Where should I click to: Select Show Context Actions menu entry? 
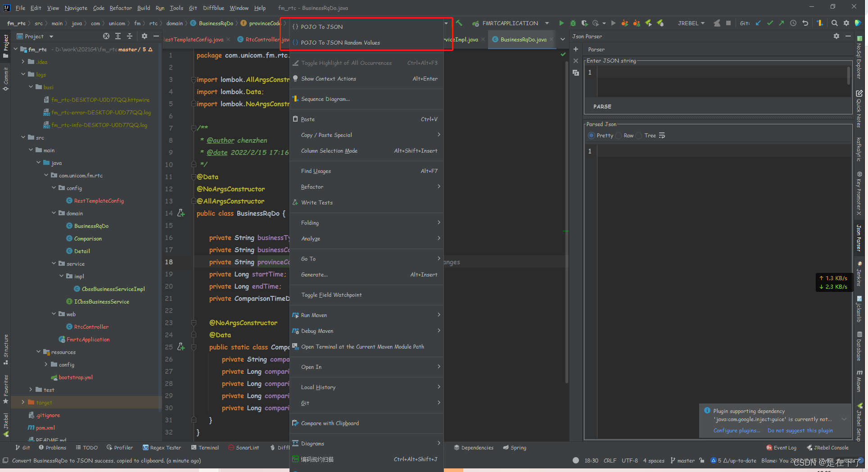pos(366,79)
